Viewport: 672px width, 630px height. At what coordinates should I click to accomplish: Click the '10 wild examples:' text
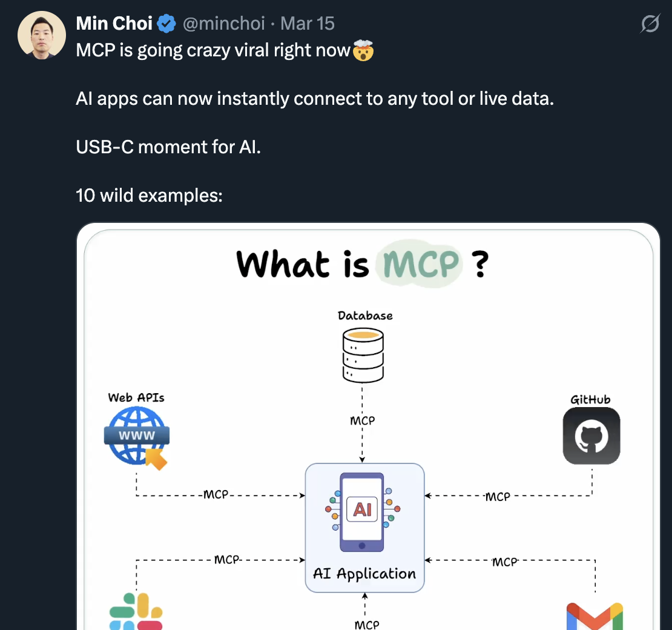click(x=149, y=196)
